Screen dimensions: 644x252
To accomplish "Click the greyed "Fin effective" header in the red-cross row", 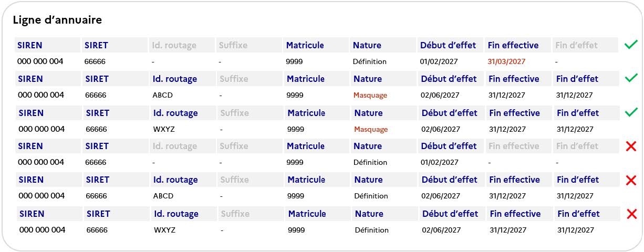I will [x=514, y=146].
